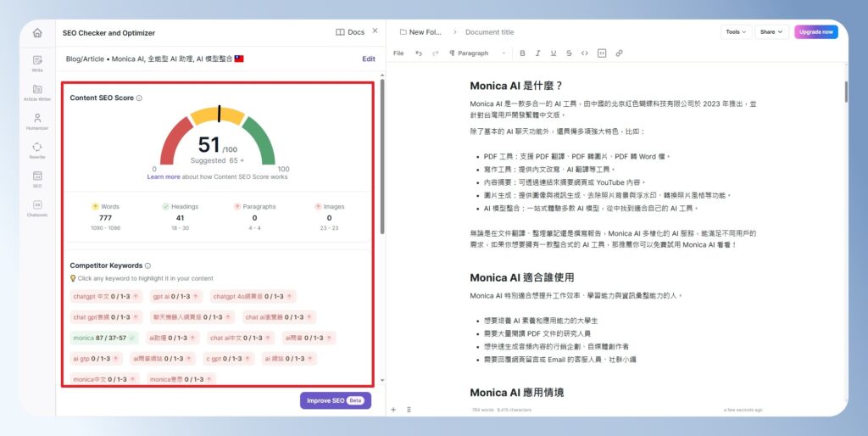868x436 pixels.
Task: Highlight keyword 'chat ai中文'
Action: pyautogui.click(x=240, y=338)
